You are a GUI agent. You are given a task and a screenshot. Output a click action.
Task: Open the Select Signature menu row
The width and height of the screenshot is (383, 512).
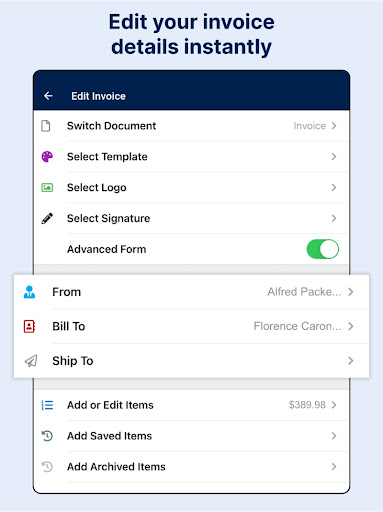[x=192, y=218]
